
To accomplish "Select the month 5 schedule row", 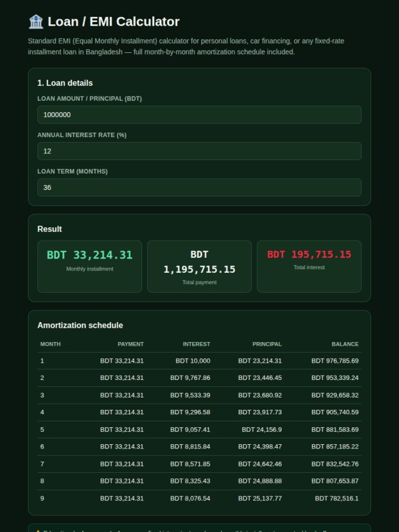I will (x=199, y=430).
